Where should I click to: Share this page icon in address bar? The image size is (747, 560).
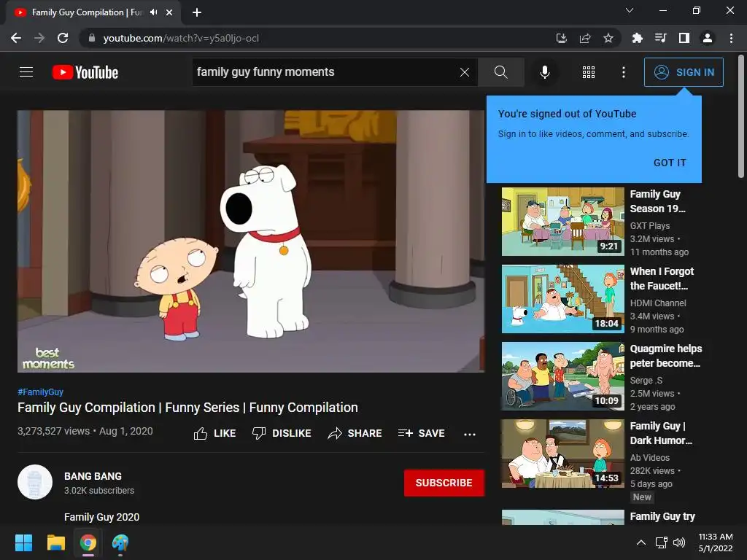pos(585,38)
